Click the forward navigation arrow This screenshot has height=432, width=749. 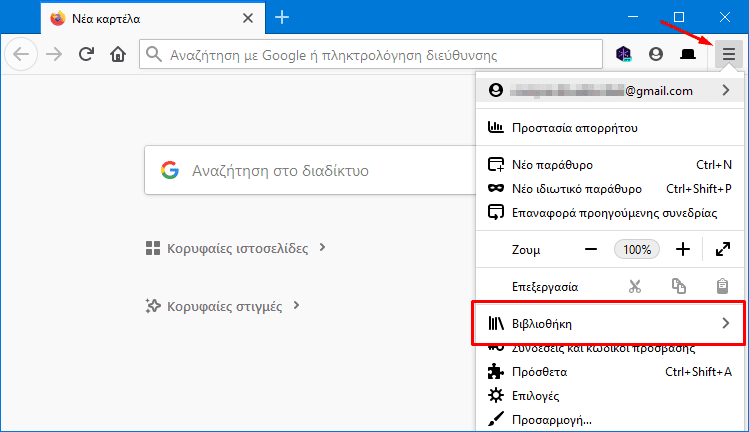54,54
